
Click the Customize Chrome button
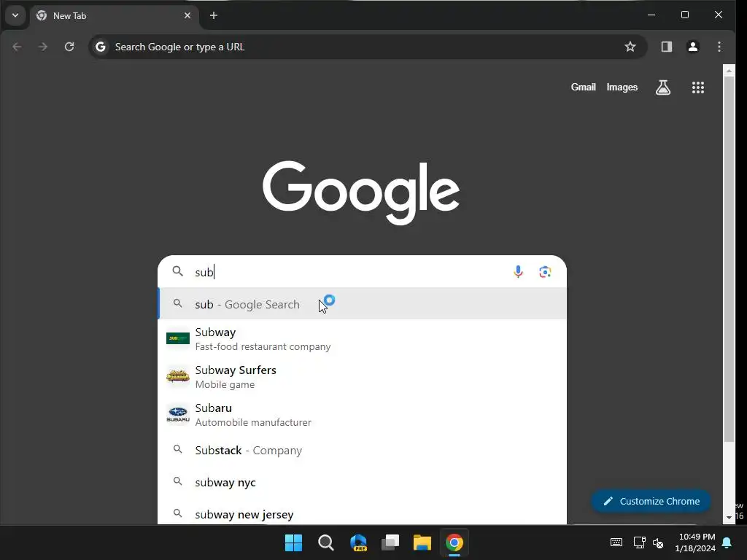point(651,501)
